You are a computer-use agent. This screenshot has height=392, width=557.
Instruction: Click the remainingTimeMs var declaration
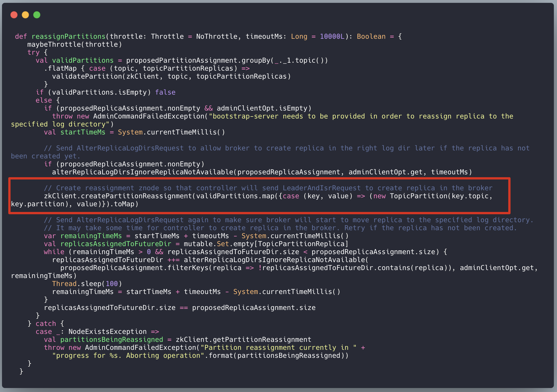pyautogui.click(x=91, y=236)
